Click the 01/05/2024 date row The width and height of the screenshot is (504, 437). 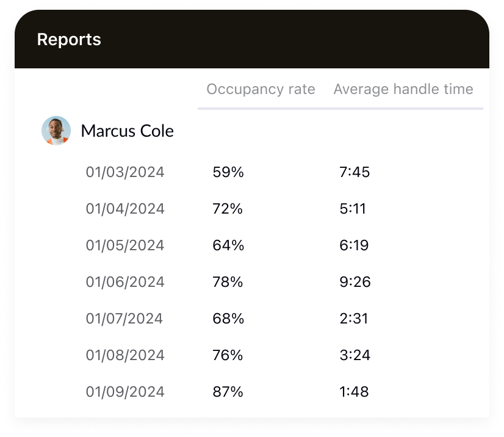tap(125, 245)
